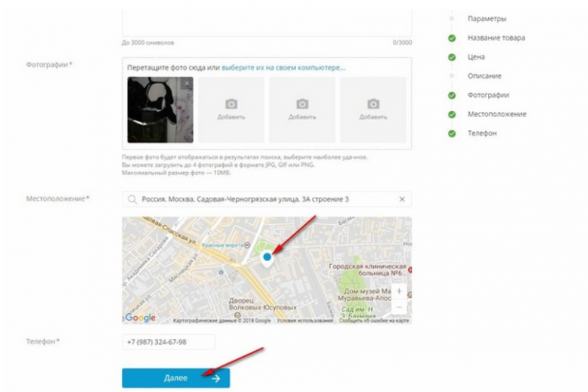The image size is (588, 392).
Task: Click the location address input field
Action: coord(267,199)
